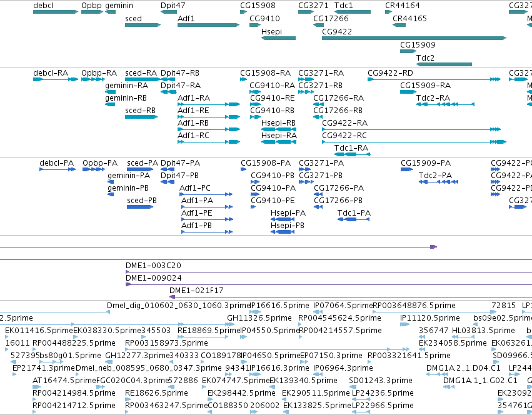The image size is (532, 415).
Task: Select the Tdc1 gene label
Action: click(x=344, y=6)
